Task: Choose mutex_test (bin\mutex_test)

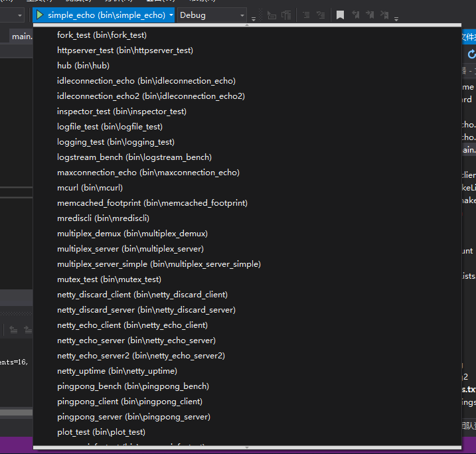Action: point(247,279)
